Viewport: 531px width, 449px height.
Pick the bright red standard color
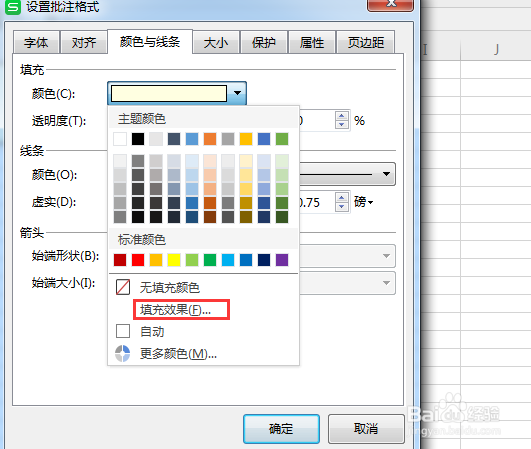(x=138, y=260)
